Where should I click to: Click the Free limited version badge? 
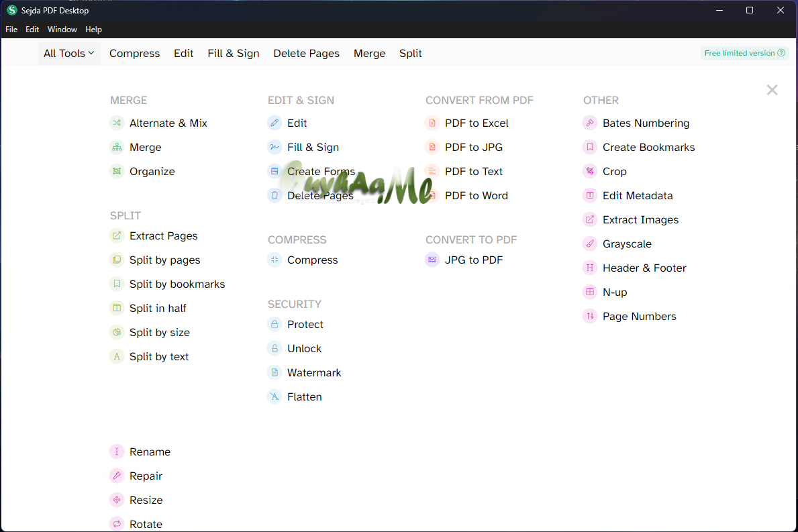click(x=744, y=53)
